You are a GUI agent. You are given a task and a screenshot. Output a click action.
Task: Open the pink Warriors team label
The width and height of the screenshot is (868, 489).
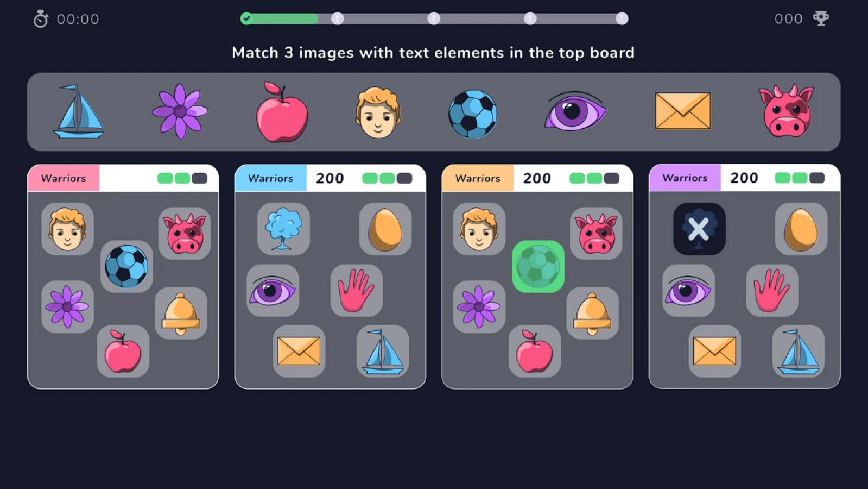64,178
